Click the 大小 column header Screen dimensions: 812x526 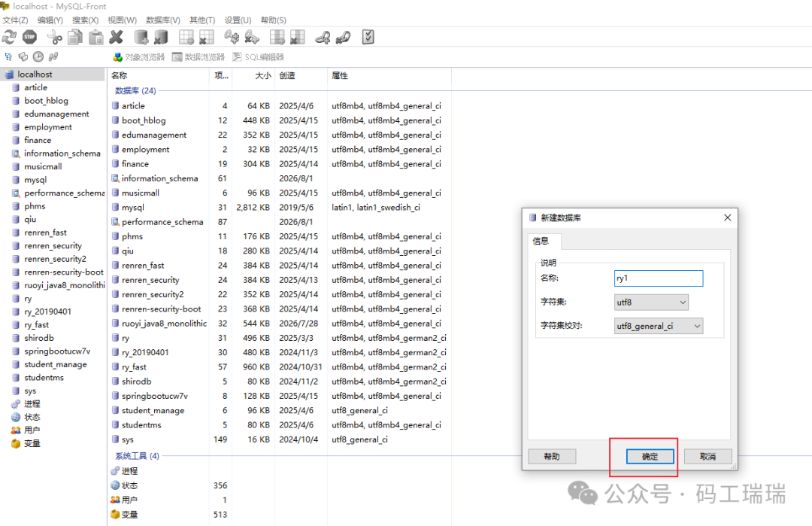pyautogui.click(x=253, y=76)
